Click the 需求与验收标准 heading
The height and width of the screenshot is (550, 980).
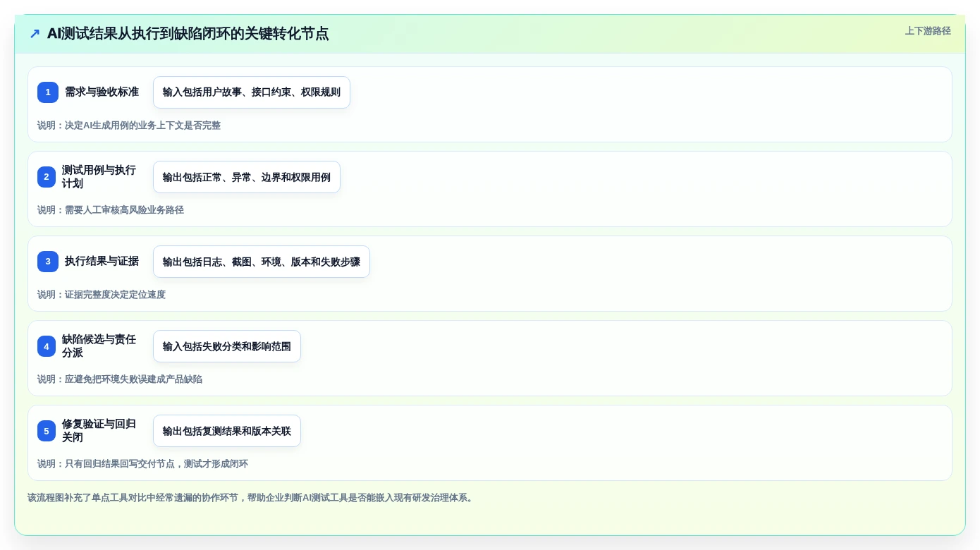point(102,92)
